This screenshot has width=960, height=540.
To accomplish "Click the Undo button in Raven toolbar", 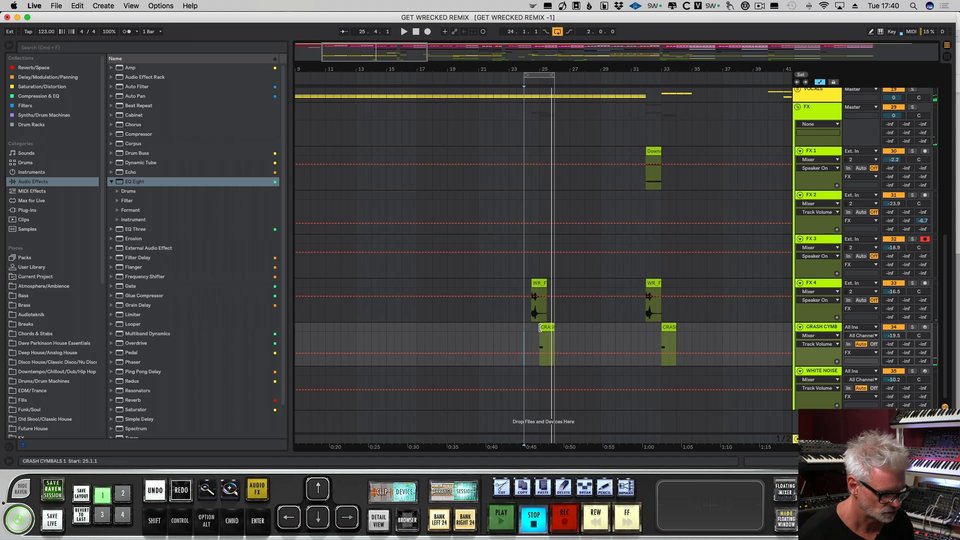I will (155, 490).
